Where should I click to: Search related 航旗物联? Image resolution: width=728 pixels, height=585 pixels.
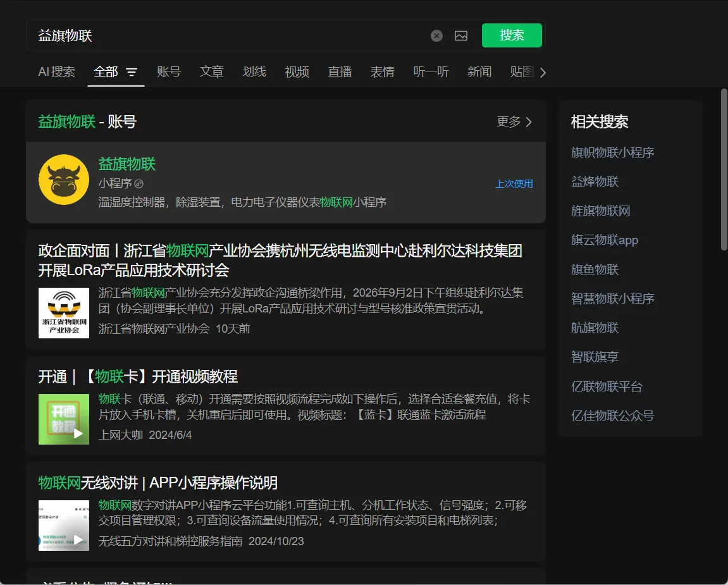(x=595, y=328)
